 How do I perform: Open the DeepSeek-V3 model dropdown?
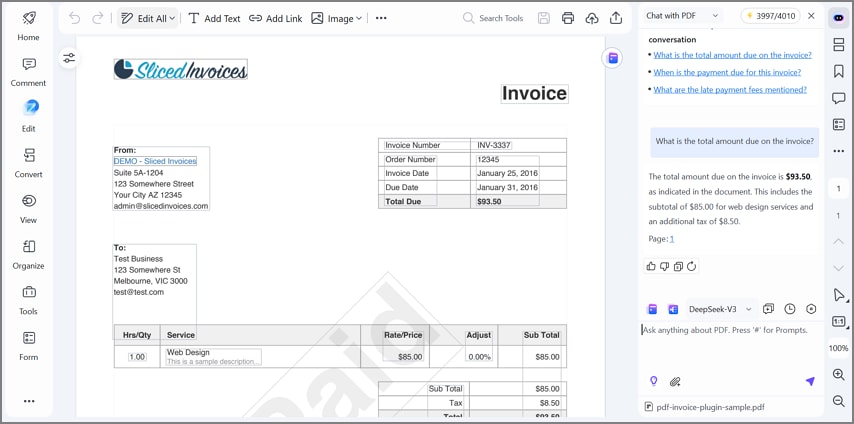[719, 309]
